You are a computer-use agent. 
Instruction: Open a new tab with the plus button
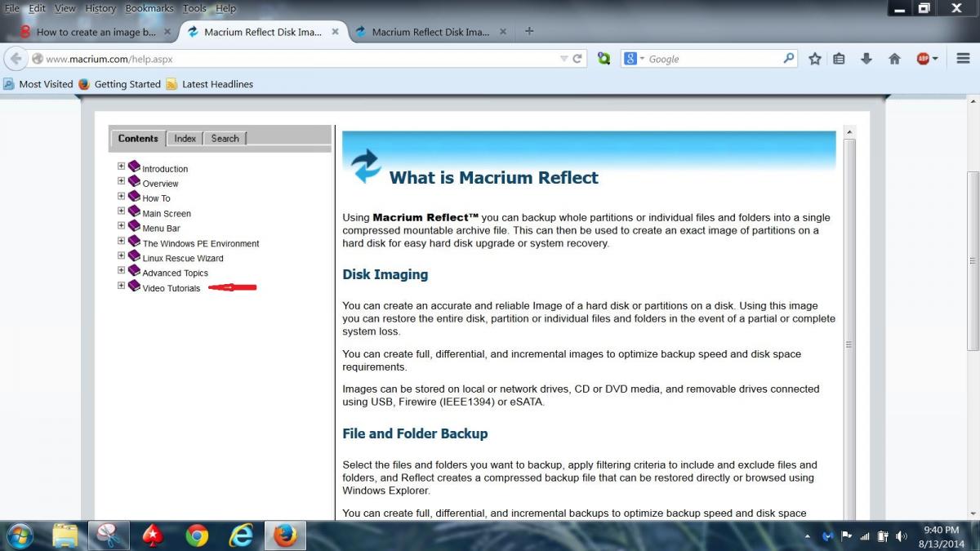(529, 32)
